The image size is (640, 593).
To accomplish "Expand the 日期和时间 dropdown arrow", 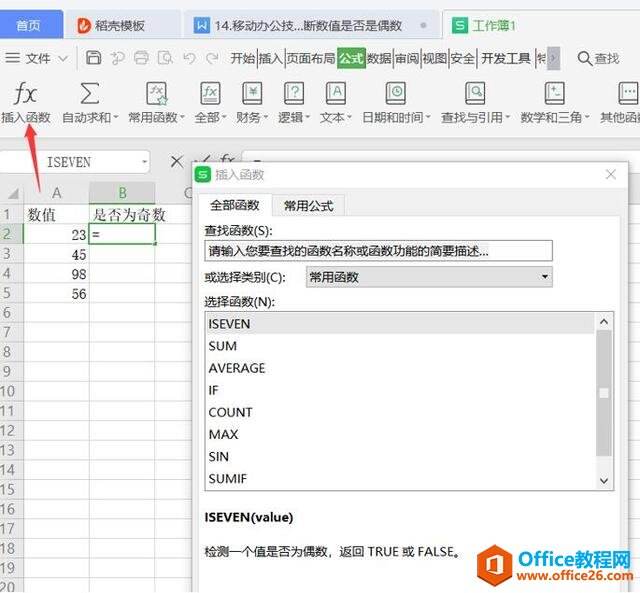I will point(428,118).
